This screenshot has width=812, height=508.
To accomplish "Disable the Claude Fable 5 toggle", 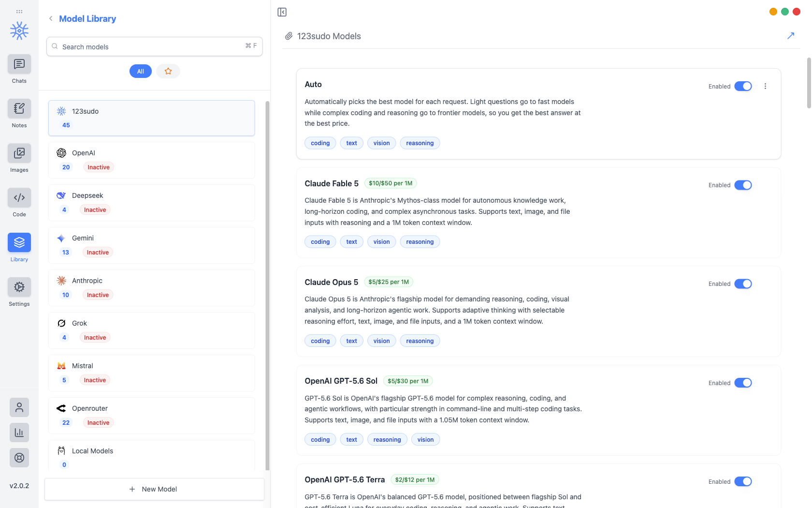I will point(743,185).
